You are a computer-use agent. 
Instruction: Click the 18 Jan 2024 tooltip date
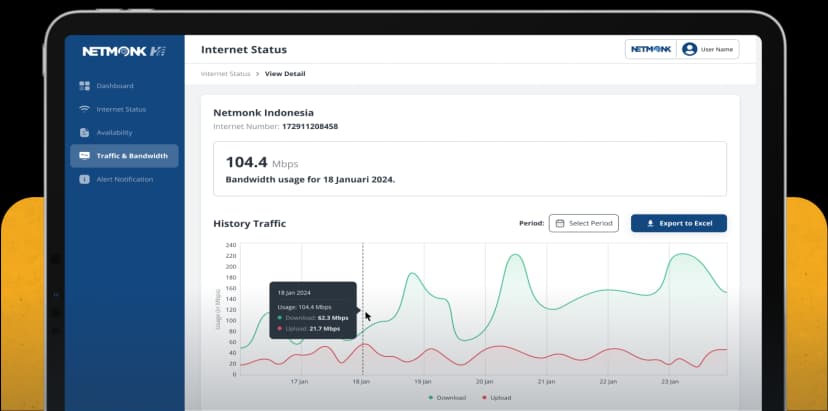294,293
